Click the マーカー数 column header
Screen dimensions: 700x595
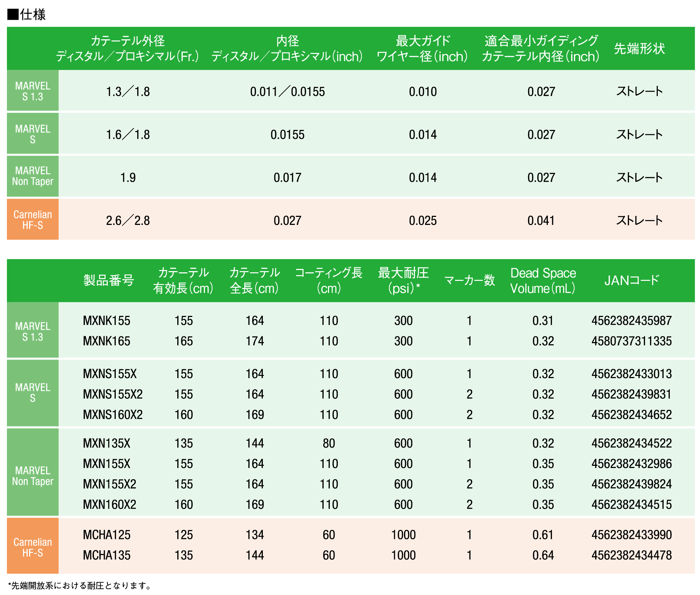click(469, 280)
